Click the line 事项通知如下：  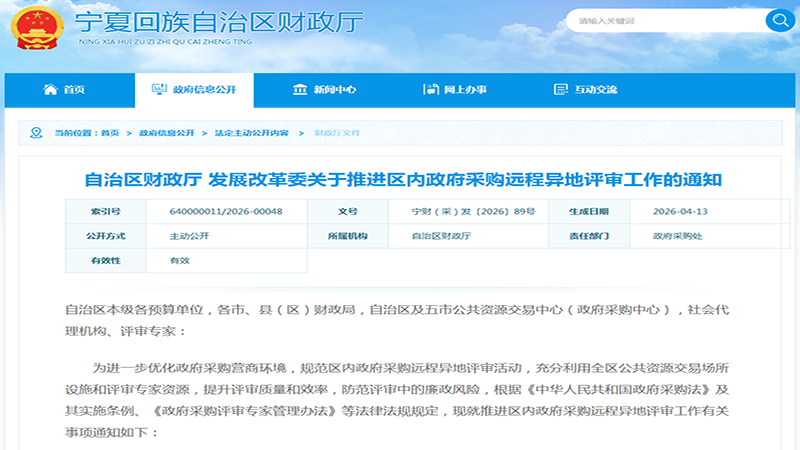pos(112,432)
